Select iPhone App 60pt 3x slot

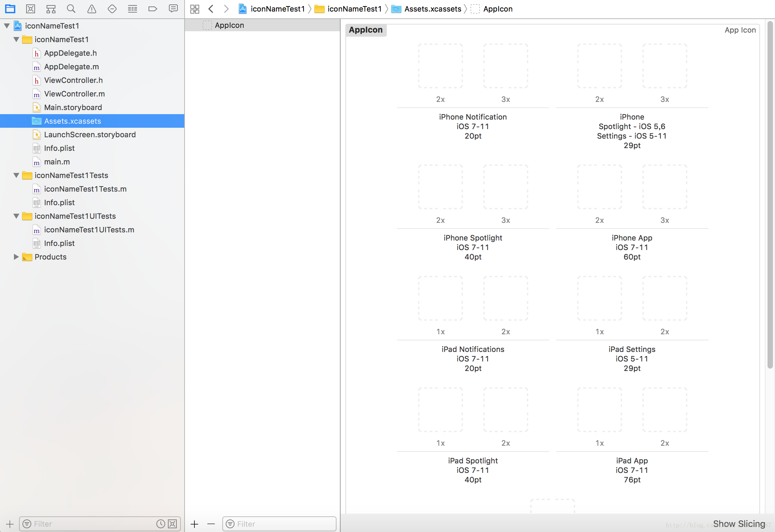coord(665,187)
